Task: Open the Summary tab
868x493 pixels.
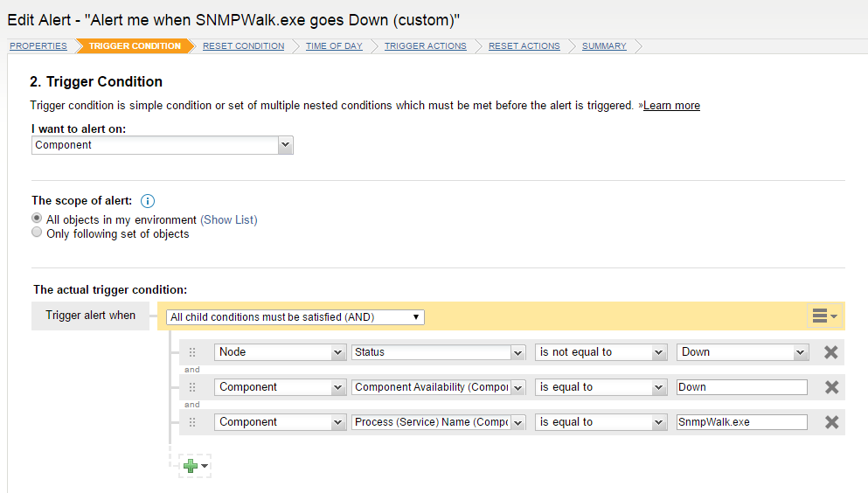Action: click(604, 46)
